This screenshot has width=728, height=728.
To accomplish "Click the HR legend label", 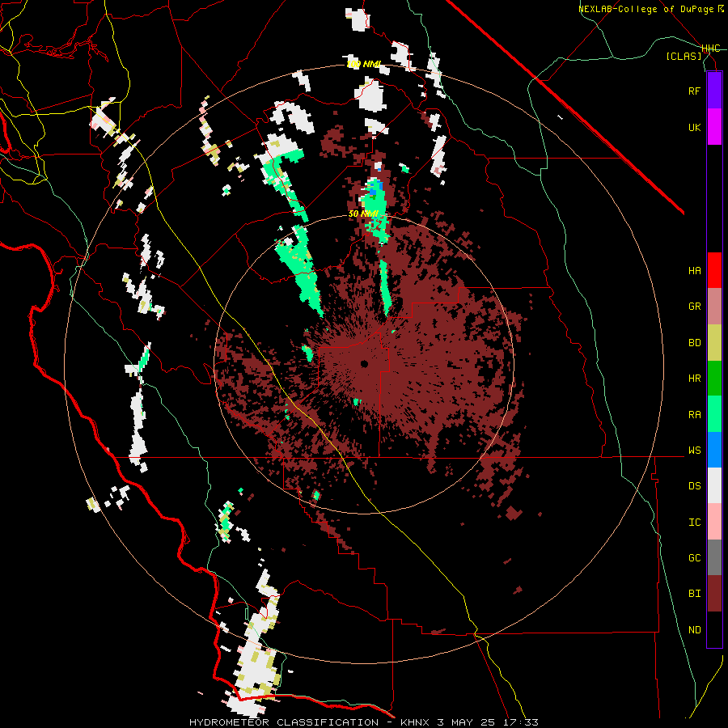I will pos(694,379).
